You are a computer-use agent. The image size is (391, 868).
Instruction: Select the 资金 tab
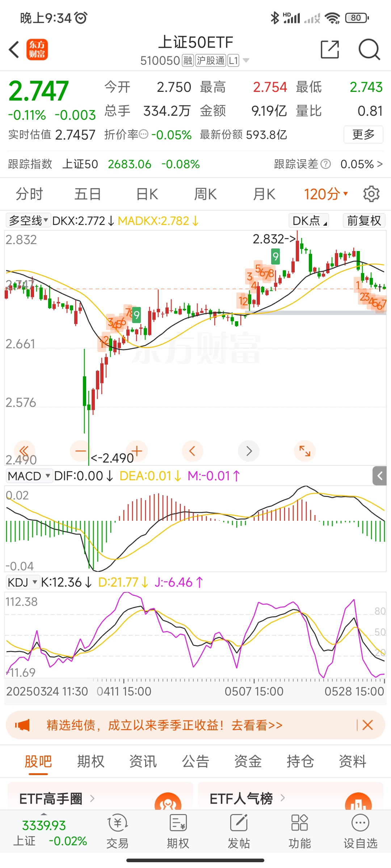point(248,761)
